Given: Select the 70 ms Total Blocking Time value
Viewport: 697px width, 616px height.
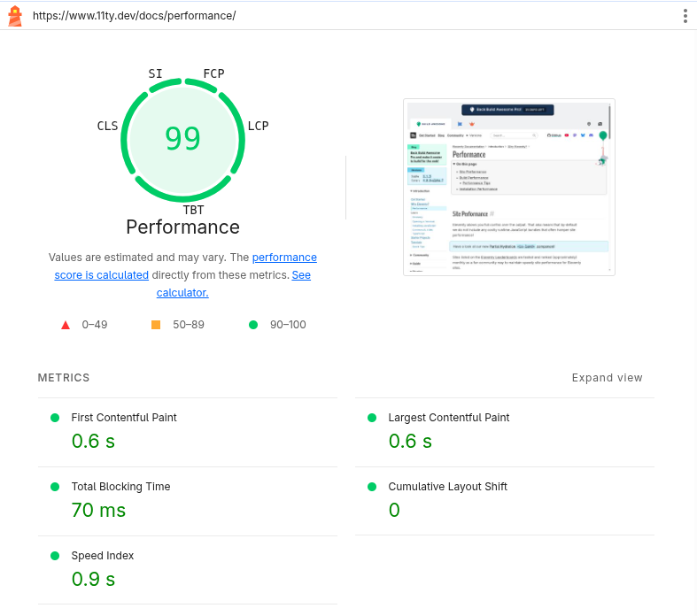Looking at the screenshot, I should [x=98, y=510].
